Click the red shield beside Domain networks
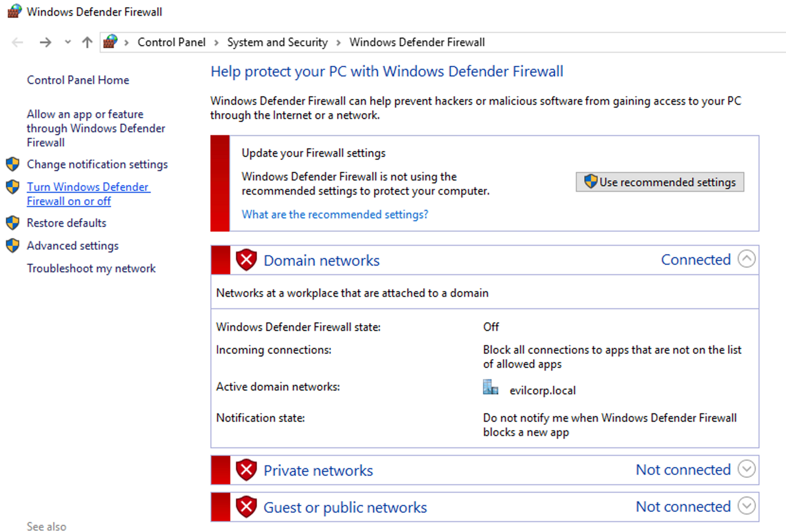The height and width of the screenshot is (532, 786). 246,260
